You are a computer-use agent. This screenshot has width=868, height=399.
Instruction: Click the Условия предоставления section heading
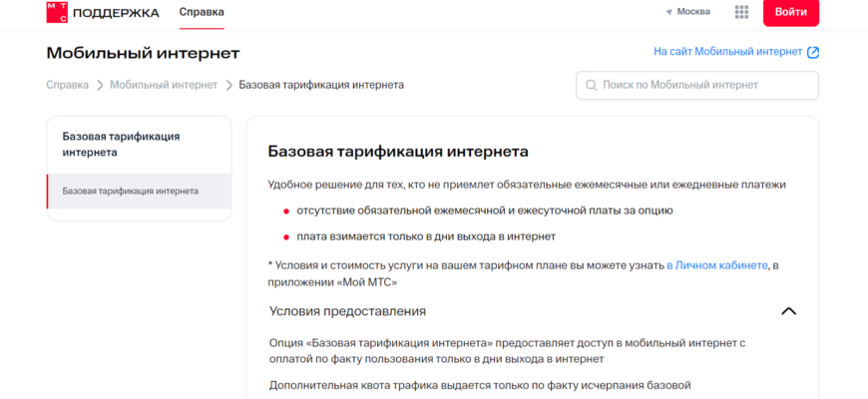[x=347, y=311]
